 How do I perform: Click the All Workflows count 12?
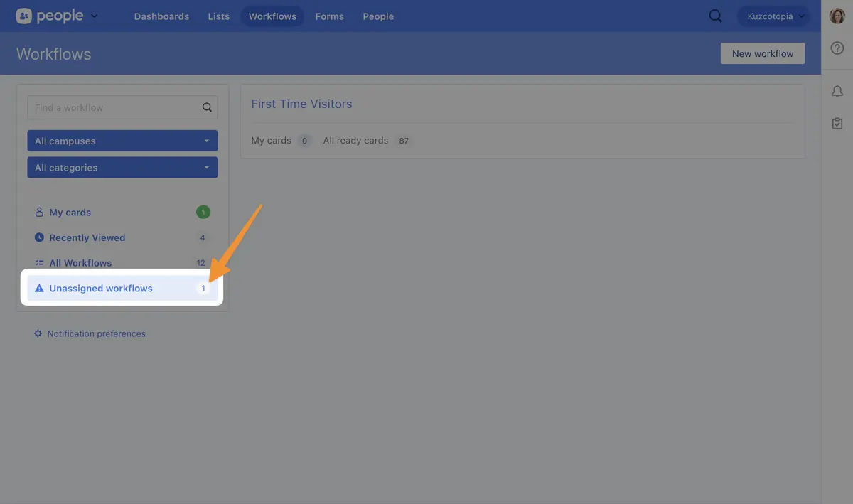[x=201, y=263]
